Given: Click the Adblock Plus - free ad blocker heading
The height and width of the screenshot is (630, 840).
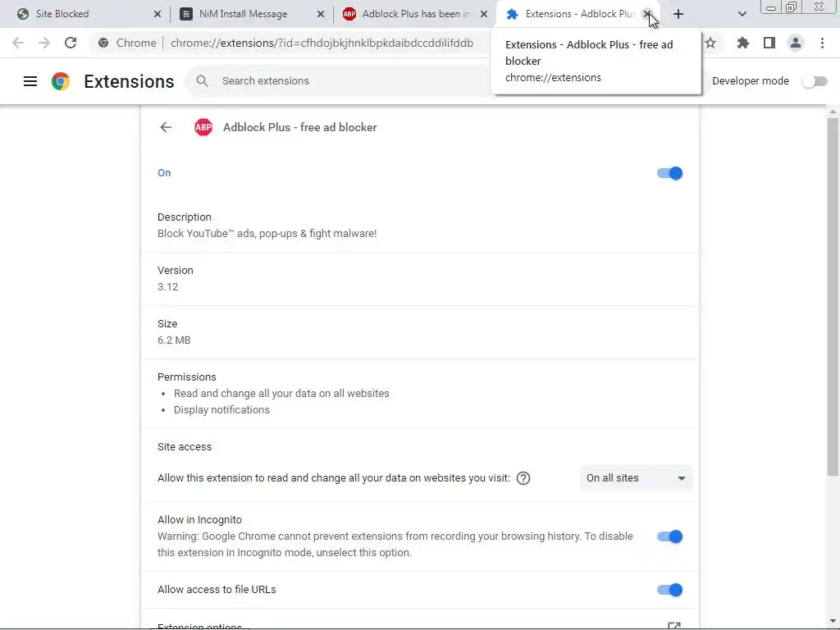Looking at the screenshot, I should tap(300, 127).
